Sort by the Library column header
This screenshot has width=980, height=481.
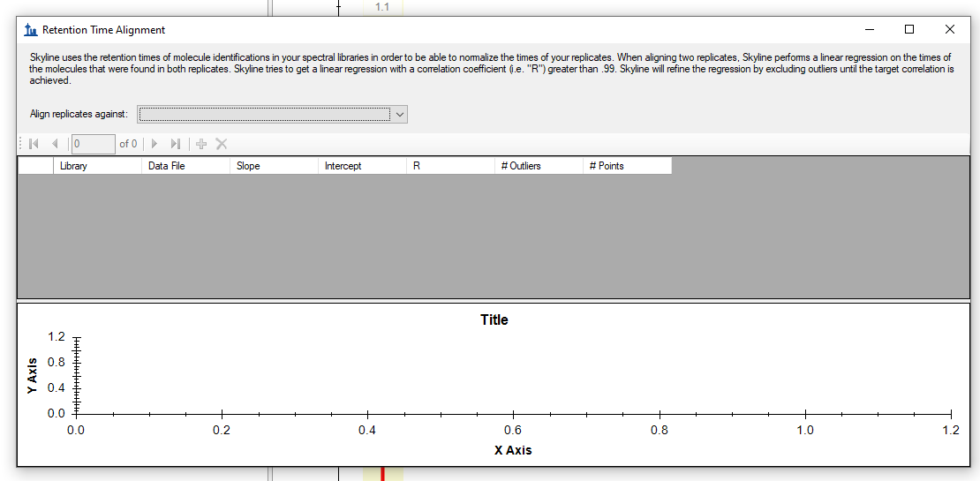[97, 166]
